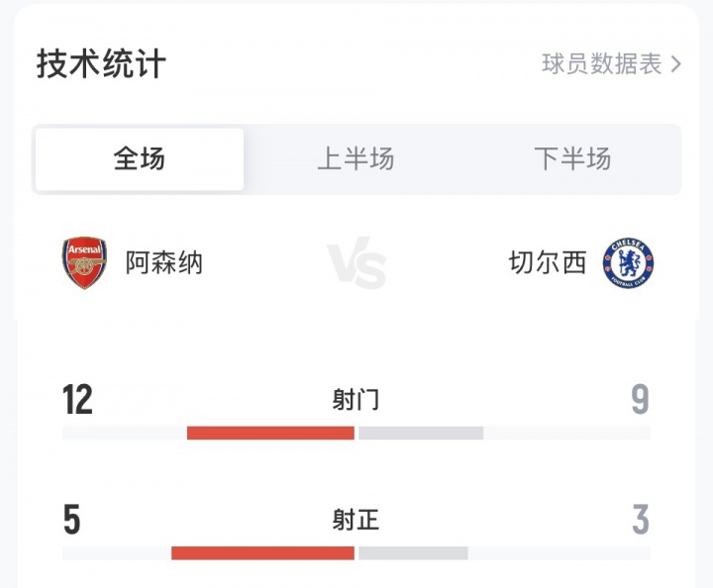The height and width of the screenshot is (588, 713).
Task: Click the grey VS emblem
Action: point(356,263)
